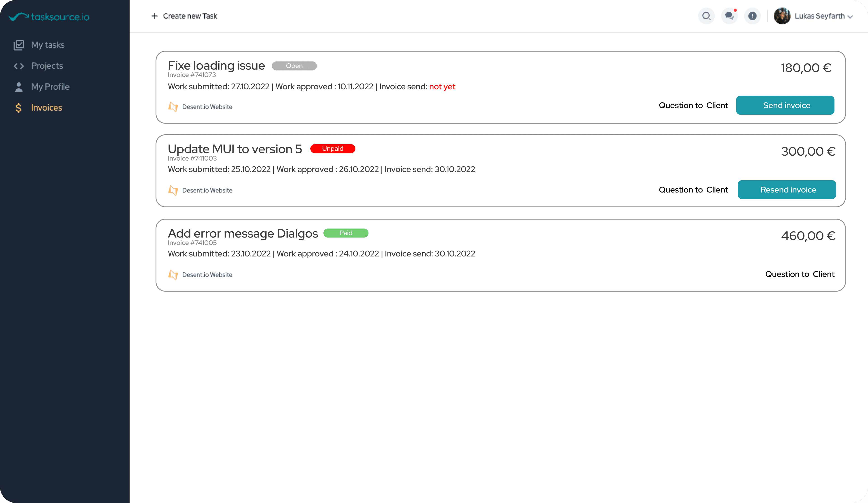The image size is (868, 503).
Task: Click the search magnifier icon
Action: 706,16
